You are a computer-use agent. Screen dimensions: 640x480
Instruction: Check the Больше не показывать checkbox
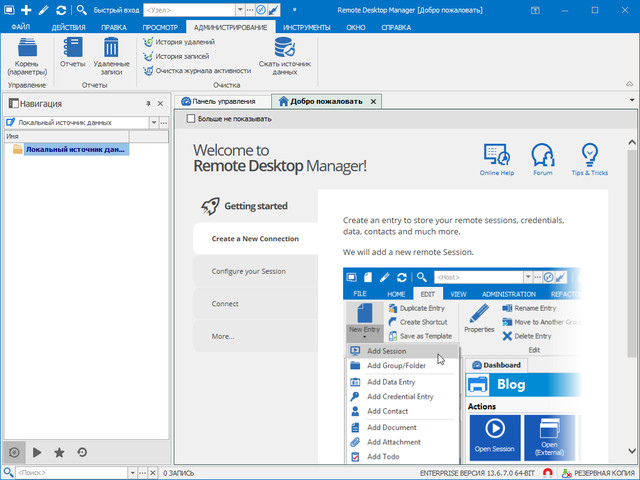[192, 118]
